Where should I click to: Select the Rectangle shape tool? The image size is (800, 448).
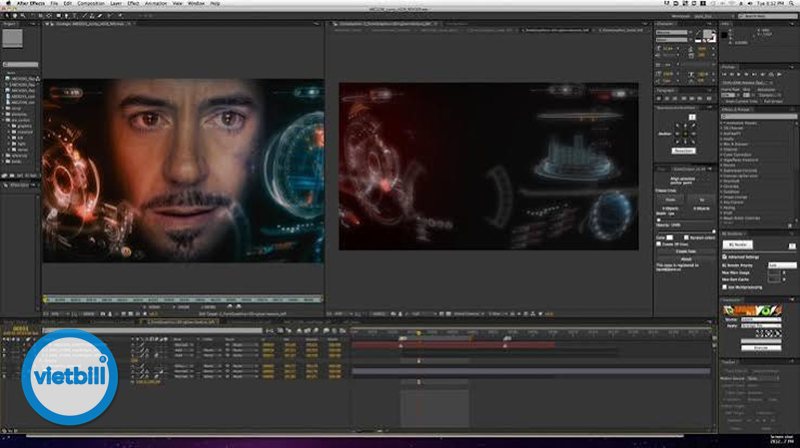[x=58, y=16]
